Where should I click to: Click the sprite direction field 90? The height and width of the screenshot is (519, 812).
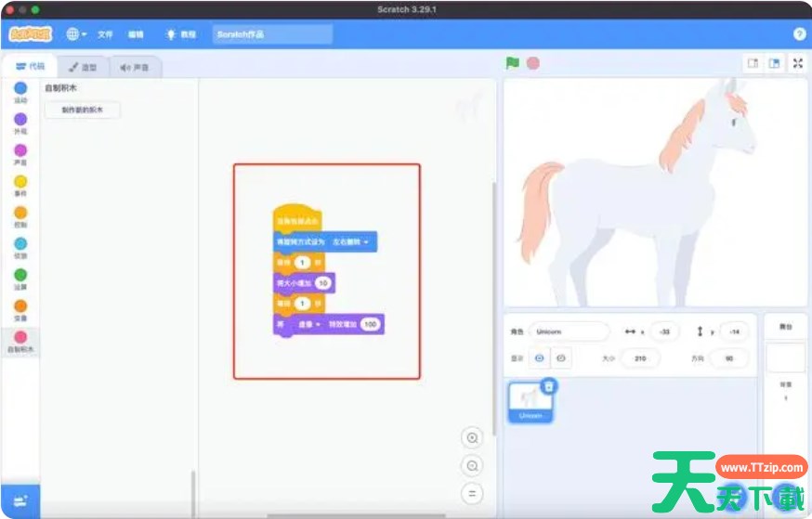coord(729,358)
